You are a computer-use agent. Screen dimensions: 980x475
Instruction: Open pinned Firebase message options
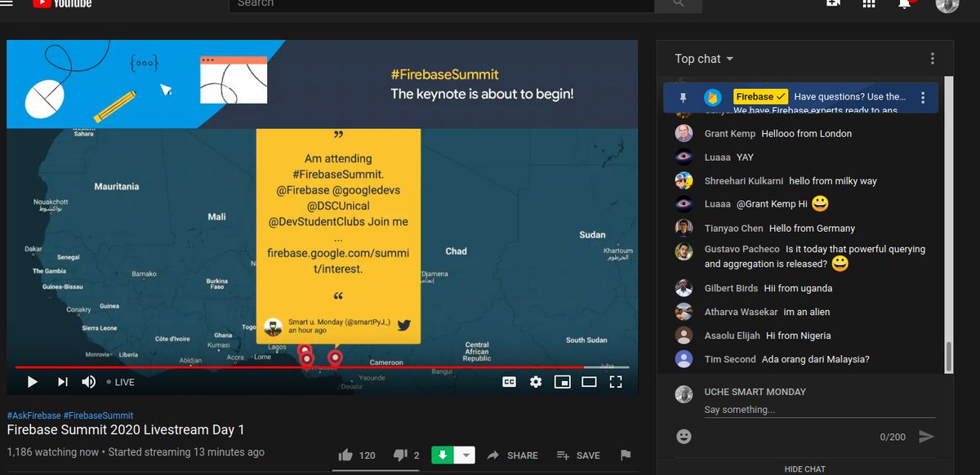click(x=923, y=97)
